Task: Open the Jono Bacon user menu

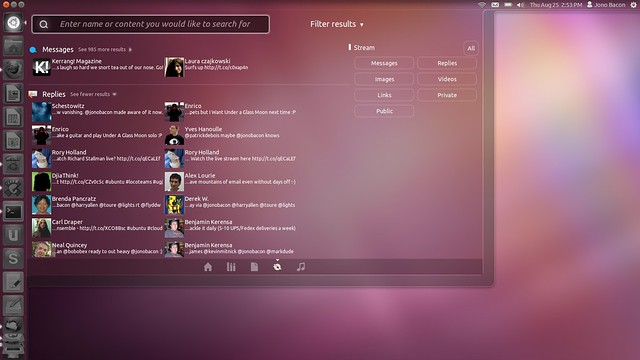Action: tap(606, 5)
